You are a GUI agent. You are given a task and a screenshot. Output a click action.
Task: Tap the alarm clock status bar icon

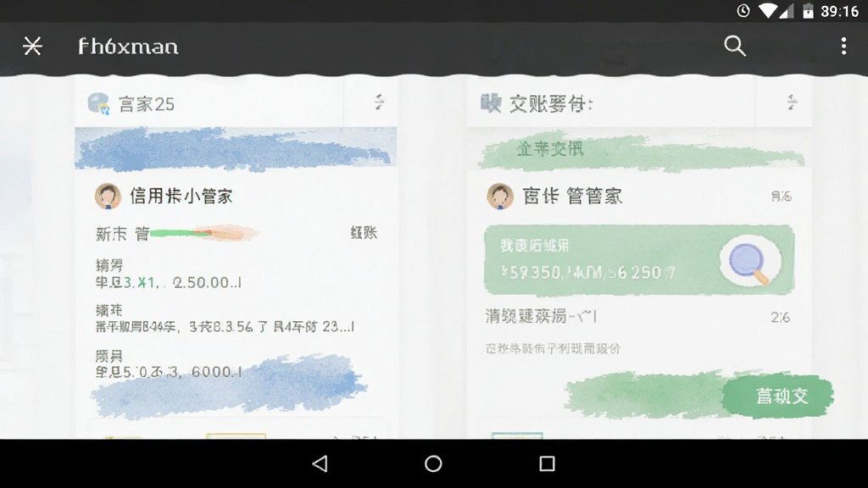743,10
